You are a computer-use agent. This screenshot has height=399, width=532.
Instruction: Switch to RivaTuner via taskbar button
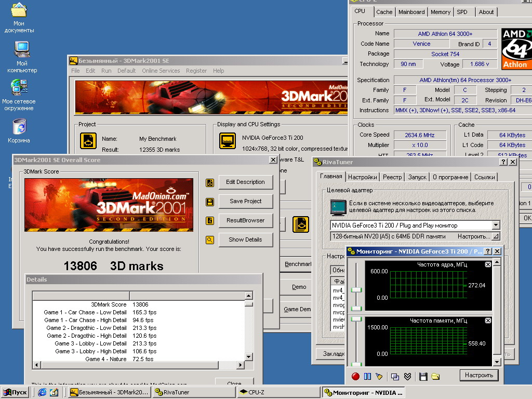pyautogui.click(x=194, y=393)
